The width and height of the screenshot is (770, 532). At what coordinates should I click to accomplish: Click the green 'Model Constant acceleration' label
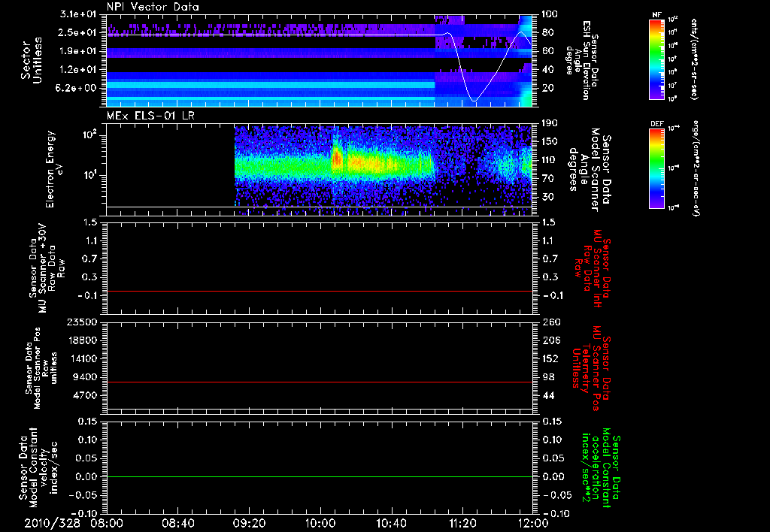(601, 468)
